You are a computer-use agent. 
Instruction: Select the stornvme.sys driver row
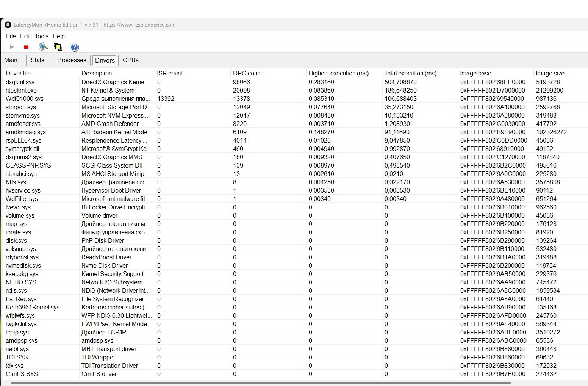(x=296, y=115)
